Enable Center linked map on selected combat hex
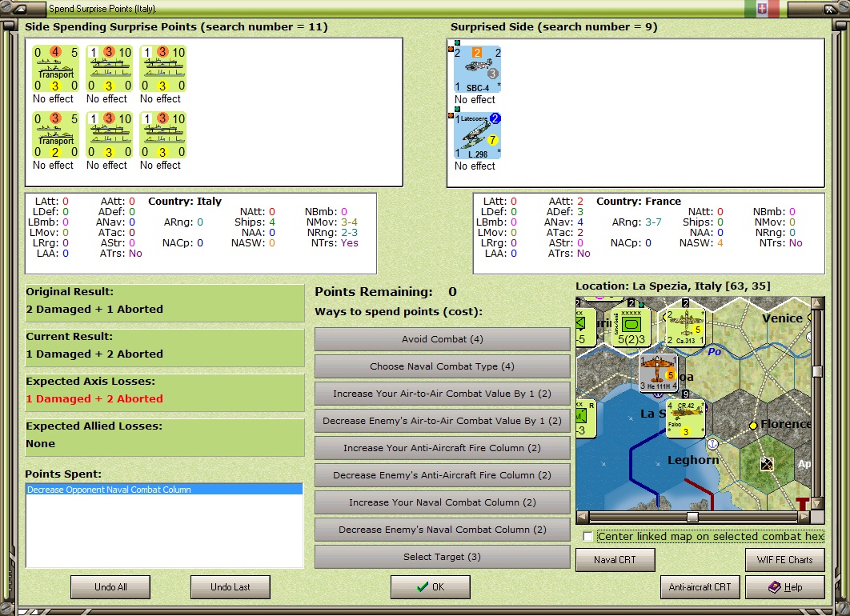The height and width of the screenshot is (616, 850). (587, 536)
